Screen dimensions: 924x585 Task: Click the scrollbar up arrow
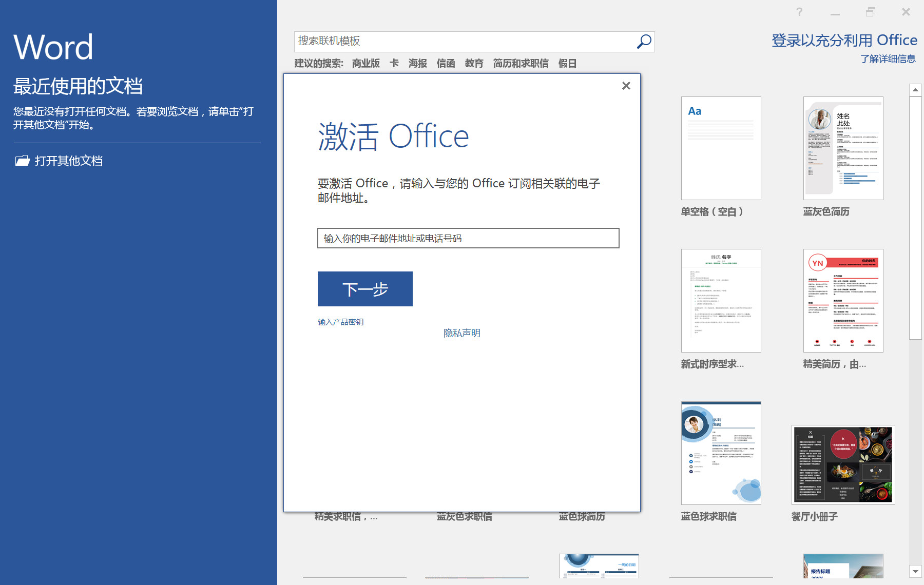[x=915, y=90]
